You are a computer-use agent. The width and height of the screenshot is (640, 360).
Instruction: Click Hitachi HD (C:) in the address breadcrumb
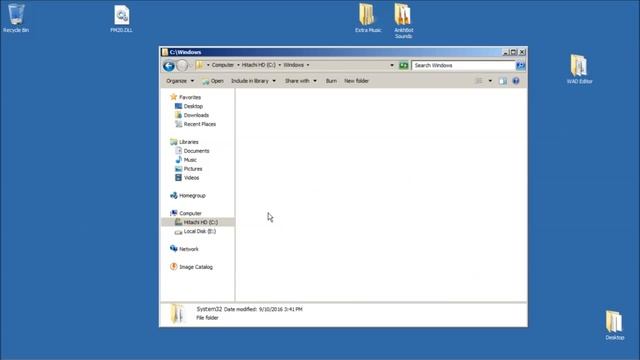[259, 65]
